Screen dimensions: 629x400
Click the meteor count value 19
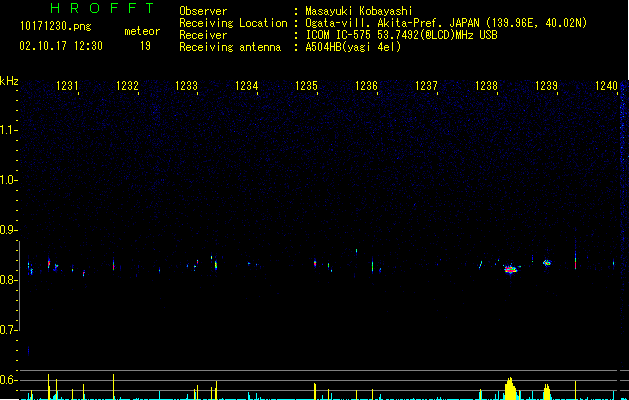[x=145, y=46]
